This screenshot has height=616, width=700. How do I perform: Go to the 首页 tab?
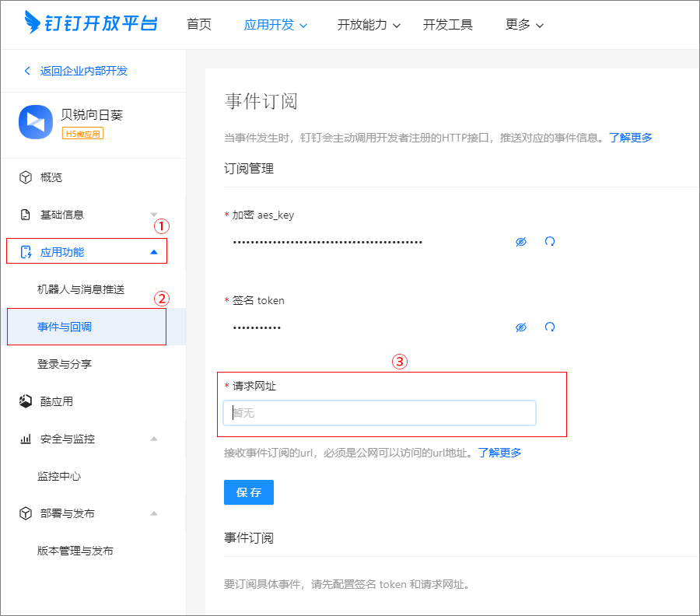[199, 25]
